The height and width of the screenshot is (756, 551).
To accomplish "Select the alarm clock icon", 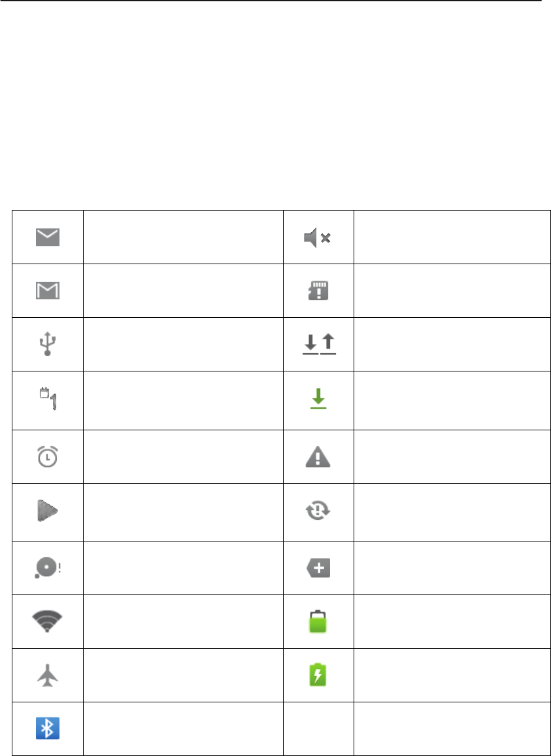I will click(47, 456).
